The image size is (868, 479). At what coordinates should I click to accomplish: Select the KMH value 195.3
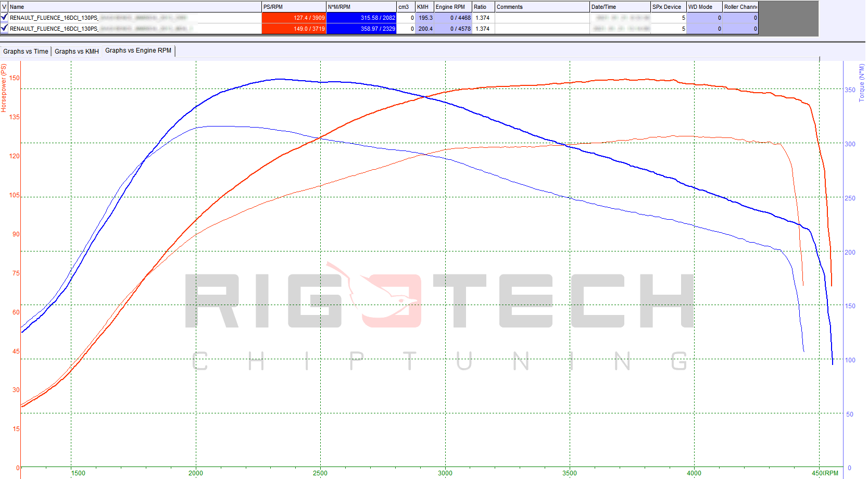[x=424, y=18]
